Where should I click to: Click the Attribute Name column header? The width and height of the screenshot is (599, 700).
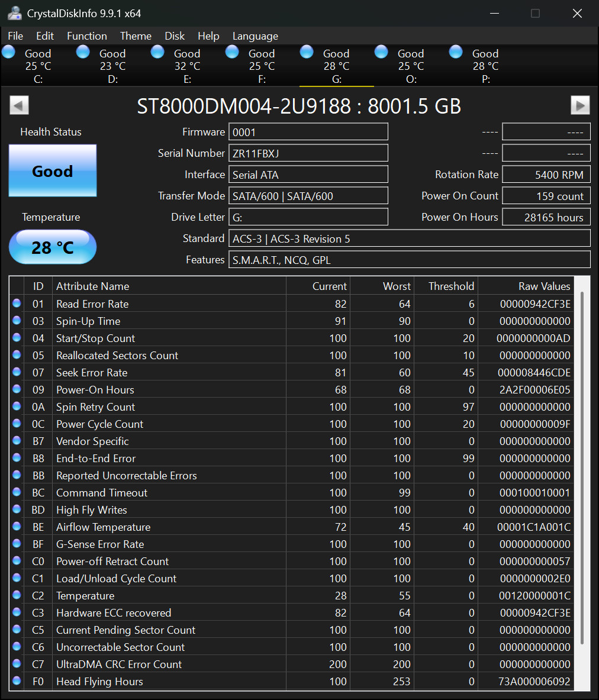pos(169,286)
